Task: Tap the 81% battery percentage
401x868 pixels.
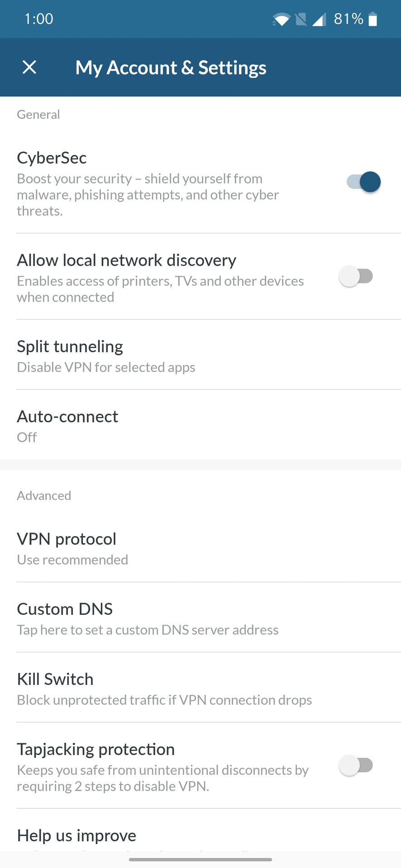Action: coord(348,19)
